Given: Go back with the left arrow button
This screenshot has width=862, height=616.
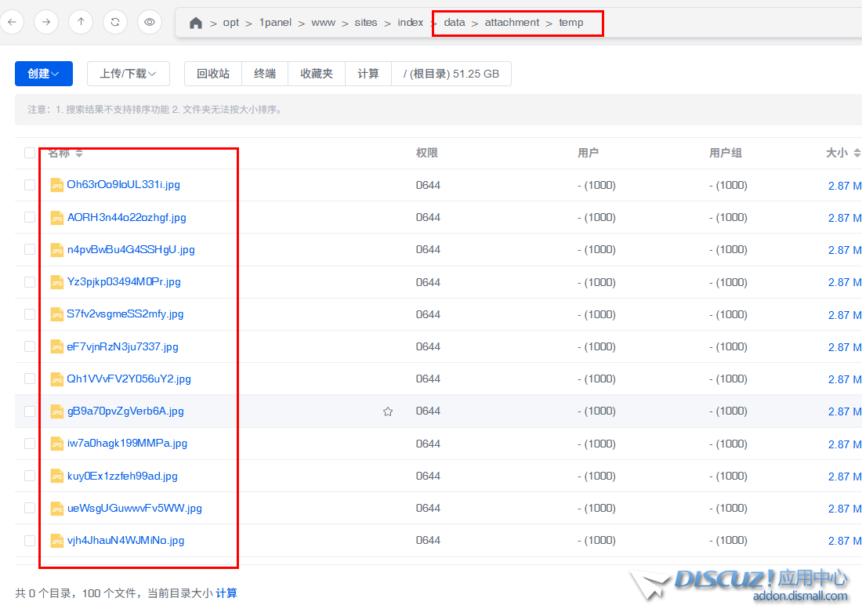Looking at the screenshot, I should (x=12, y=23).
